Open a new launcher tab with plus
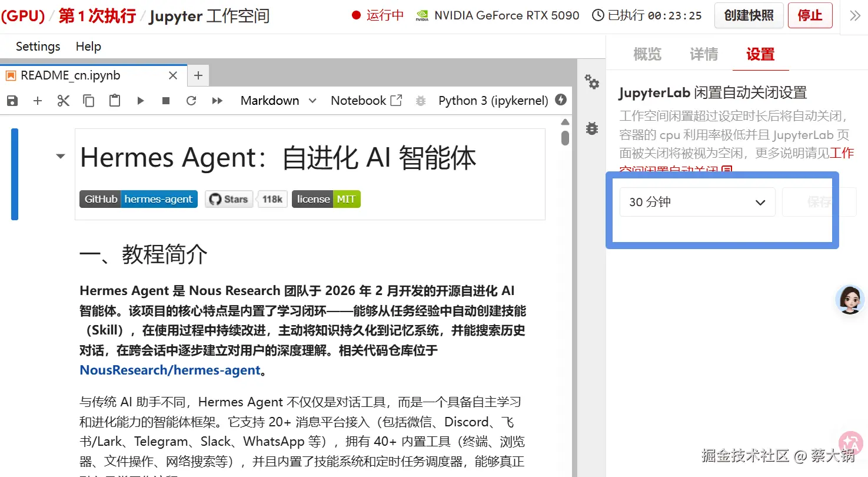Viewport: 868px width, 477px height. point(198,75)
